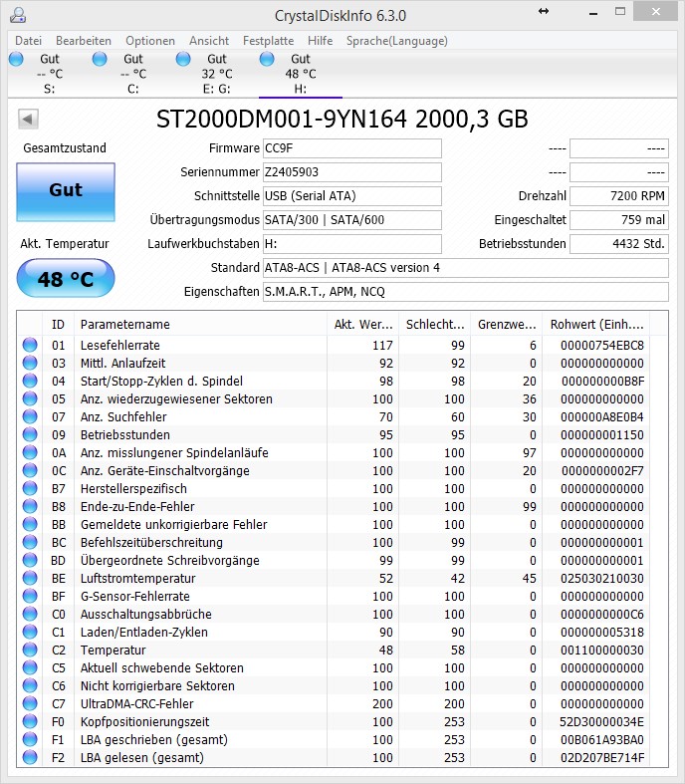Switch to disk C: tab
This screenshot has height=784, width=685.
point(132,74)
